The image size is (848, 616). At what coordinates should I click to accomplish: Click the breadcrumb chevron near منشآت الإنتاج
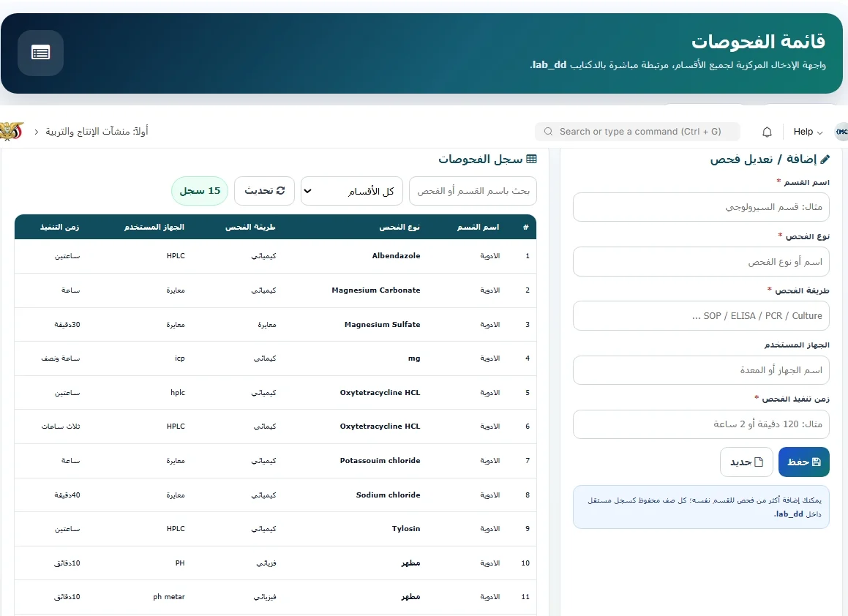tap(37, 132)
